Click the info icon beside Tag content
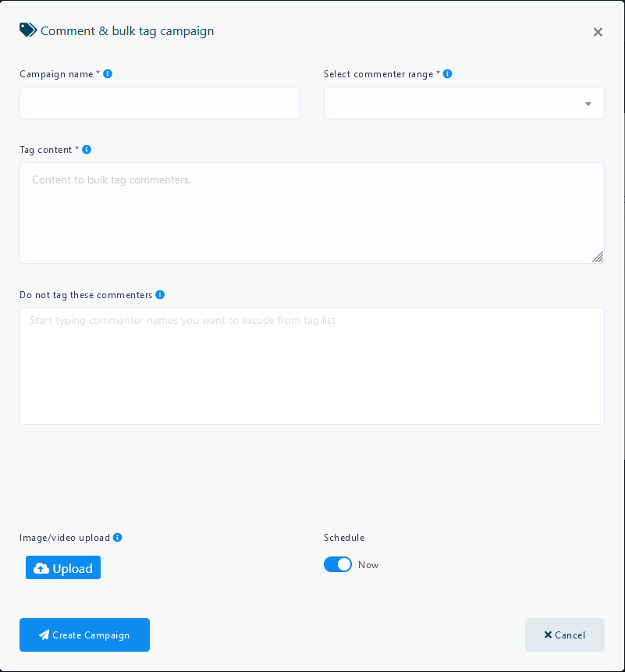Image resolution: width=625 pixels, height=672 pixels. click(87, 150)
